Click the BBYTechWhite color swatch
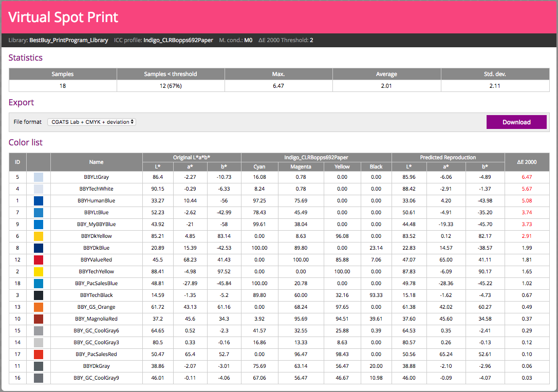The image size is (558, 392). coord(39,189)
